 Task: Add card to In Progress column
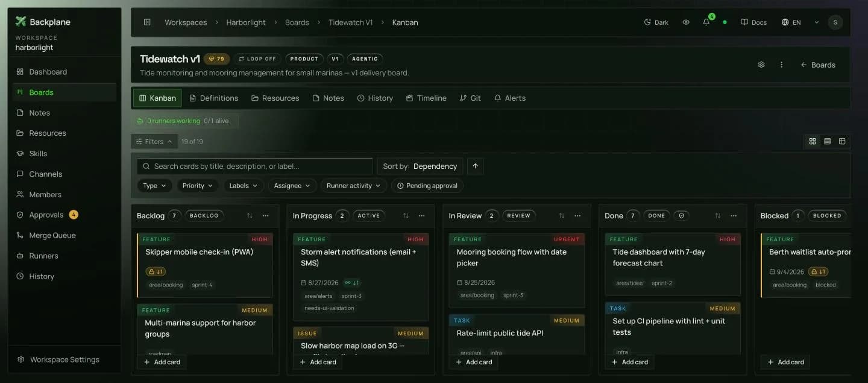click(318, 362)
